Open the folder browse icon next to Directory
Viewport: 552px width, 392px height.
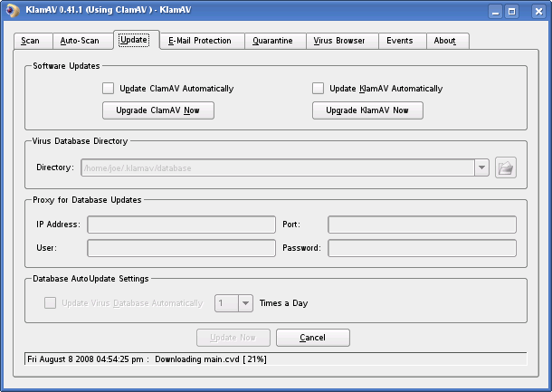pos(506,167)
